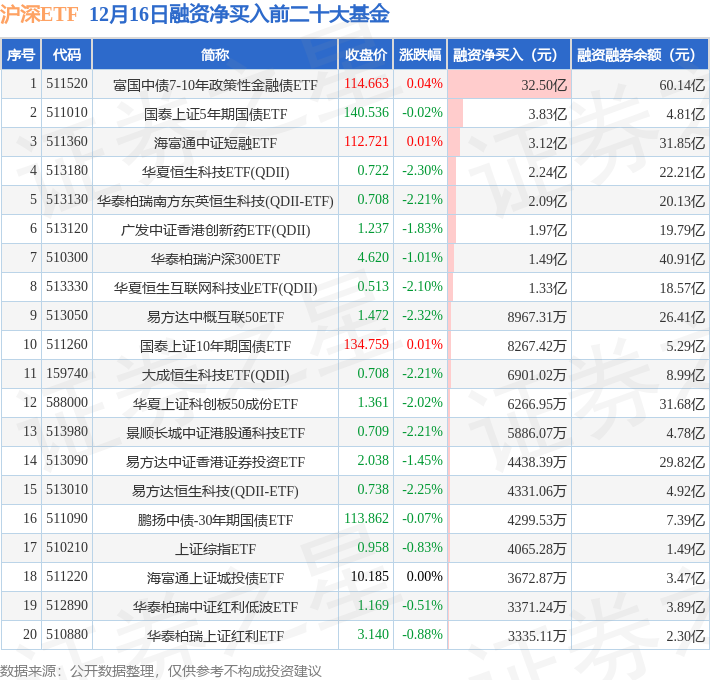Click net buy value 4065.28万

[537, 549]
